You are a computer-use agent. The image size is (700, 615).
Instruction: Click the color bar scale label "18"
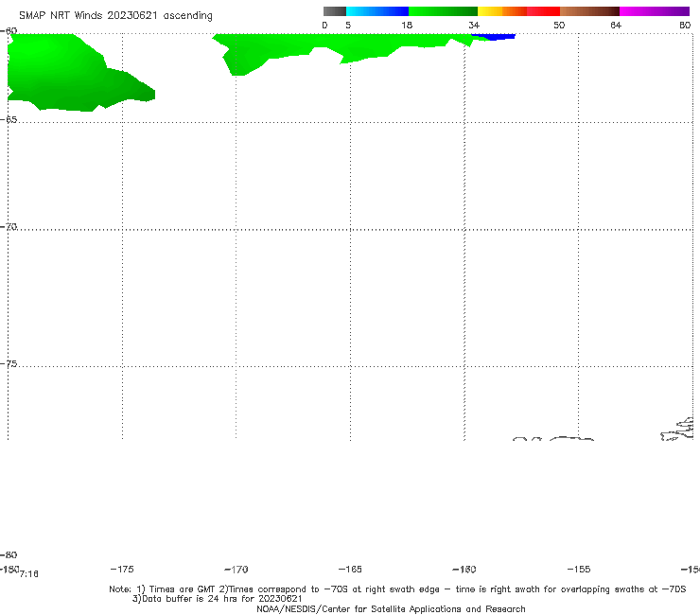tap(407, 26)
